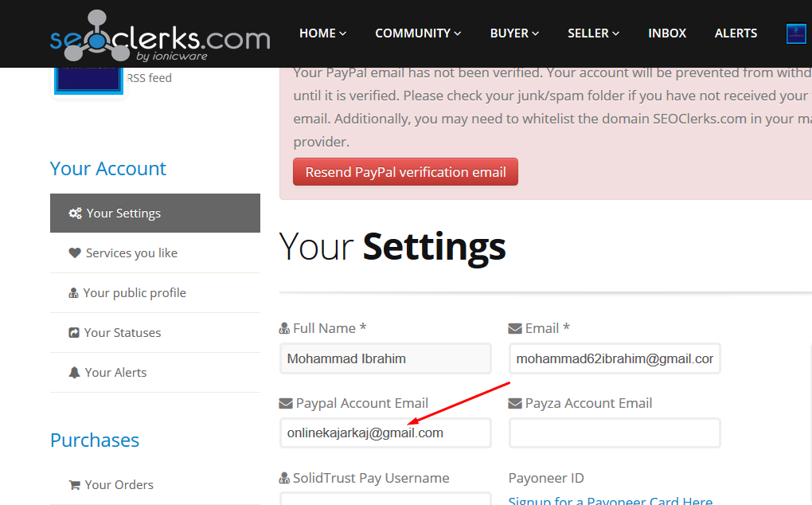
Task: Click the gears icon beside Your Settings
Action: (x=75, y=213)
